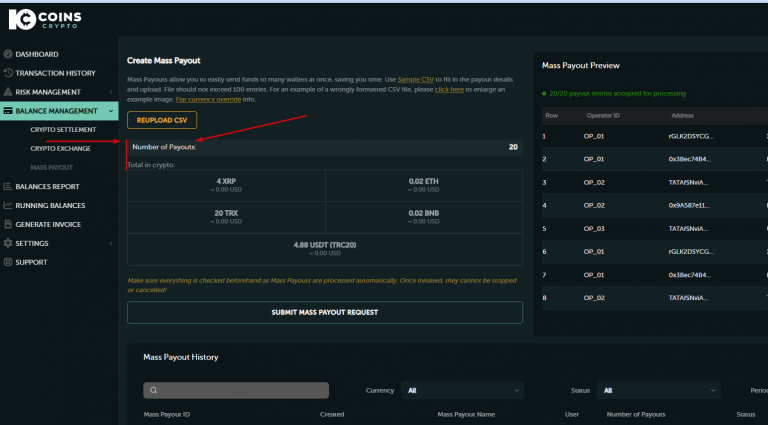Select Crypto Exchange submenu item
768x425 pixels.
coord(60,148)
